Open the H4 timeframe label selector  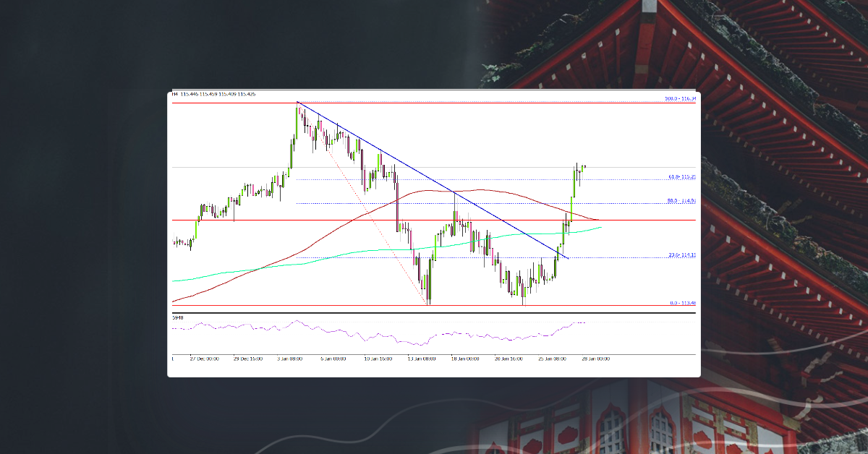pyautogui.click(x=174, y=93)
